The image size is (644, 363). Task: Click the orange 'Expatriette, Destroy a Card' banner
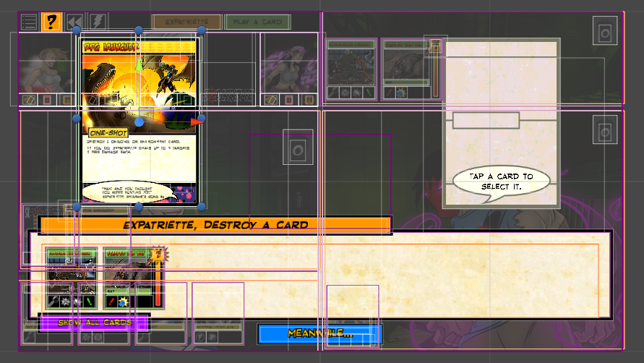coord(215,225)
